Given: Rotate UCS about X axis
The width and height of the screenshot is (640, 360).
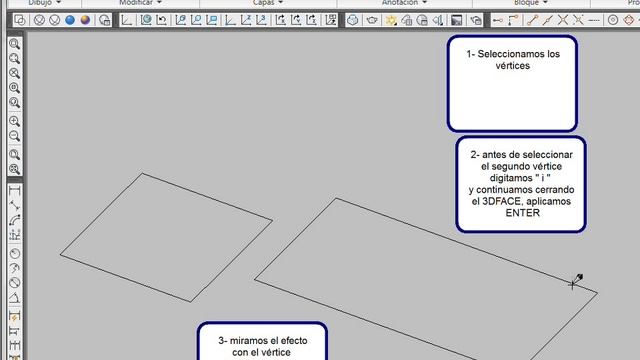Looking at the screenshot, I should coord(281,20).
